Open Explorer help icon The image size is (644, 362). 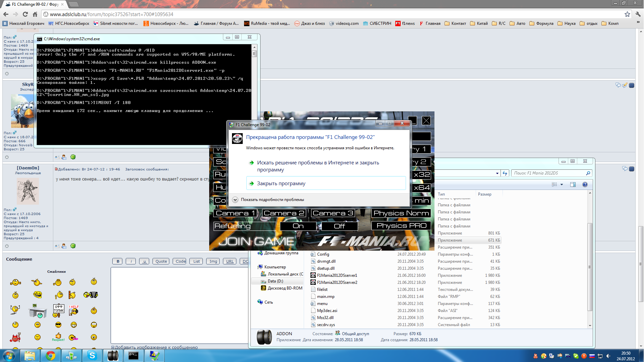point(585,185)
